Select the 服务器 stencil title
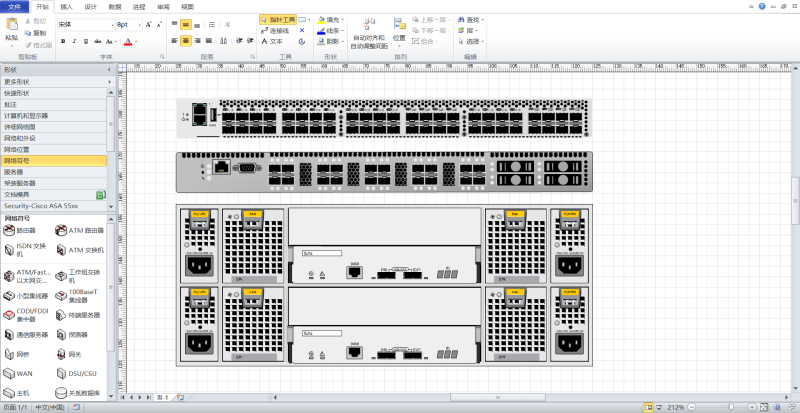Image resolution: width=800 pixels, height=413 pixels. tap(54, 172)
